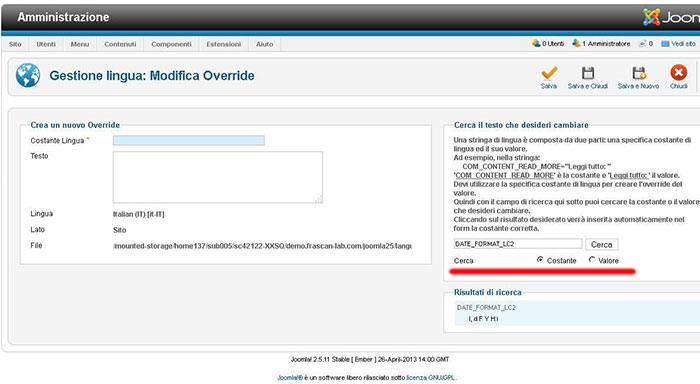This screenshot has width=700, height=384.
Task: Click the Testo textarea resize grip
Action: (x=319, y=200)
